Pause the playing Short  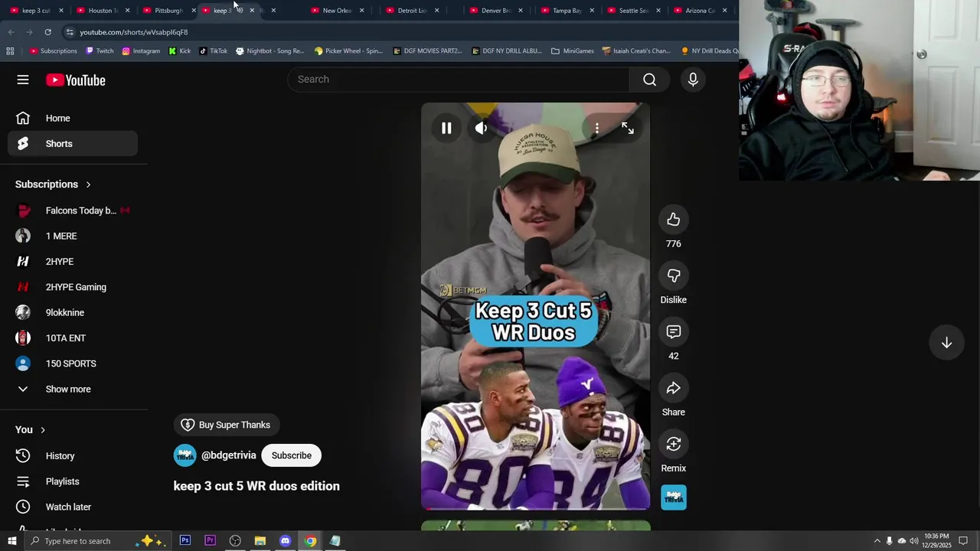[x=446, y=128]
